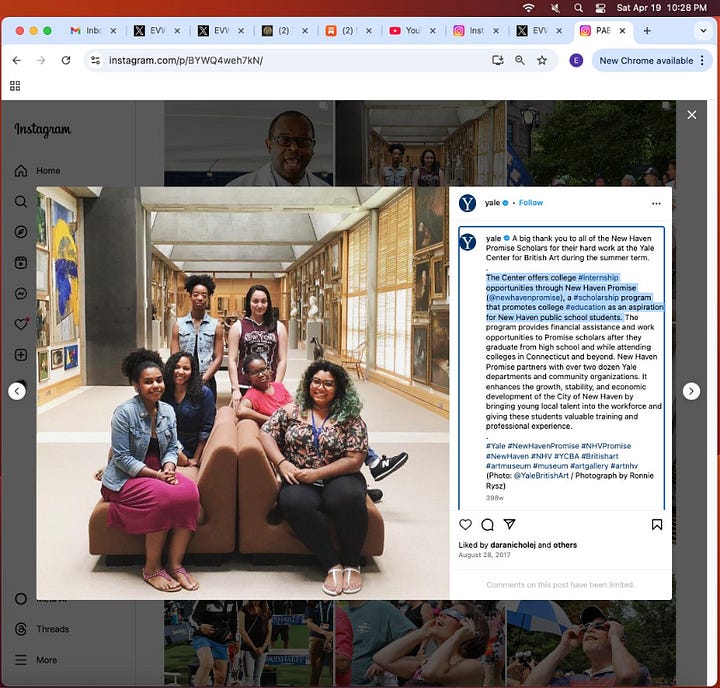Open the #education hashtag
This screenshot has height=688, width=720.
pyautogui.click(x=585, y=307)
